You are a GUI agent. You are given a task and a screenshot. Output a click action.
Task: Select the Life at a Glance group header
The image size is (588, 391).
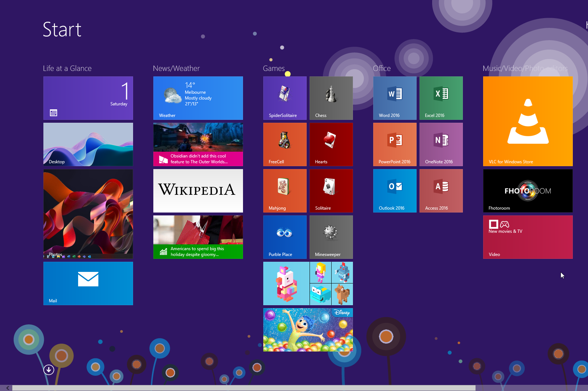pos(67,68)
